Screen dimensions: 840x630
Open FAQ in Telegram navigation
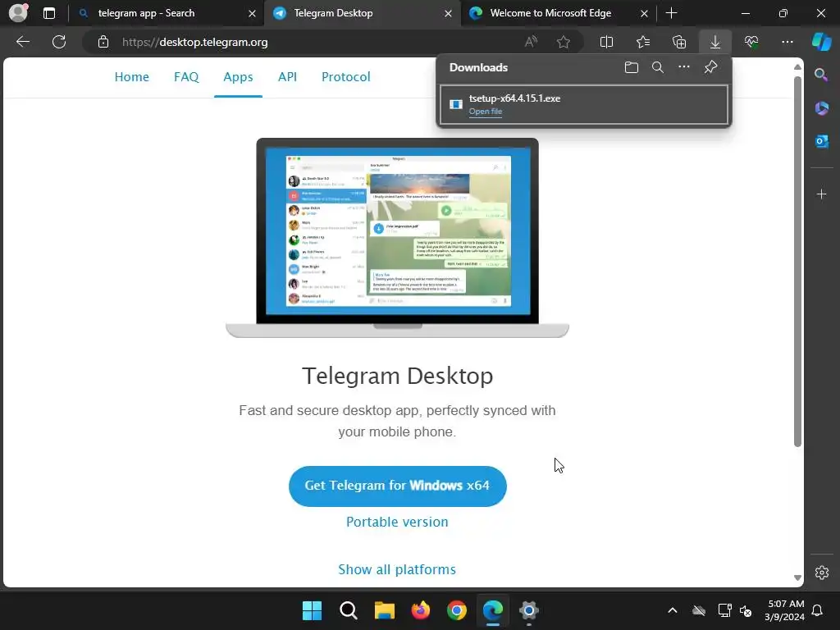(x=186, y=76)
